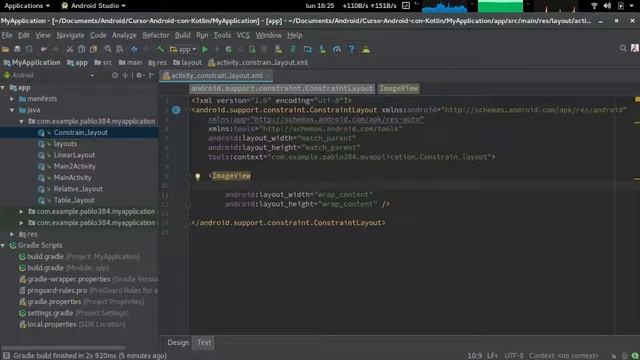Click the ConstraintLayout tag breadcrumb above editor
This screenshot has height=360, width=640.
[282, 89]
